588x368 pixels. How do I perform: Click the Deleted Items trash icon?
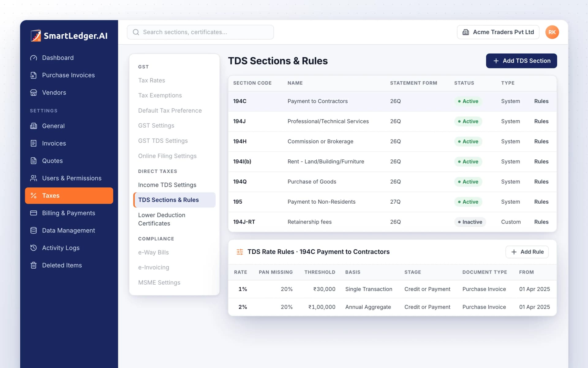[34, 265]
